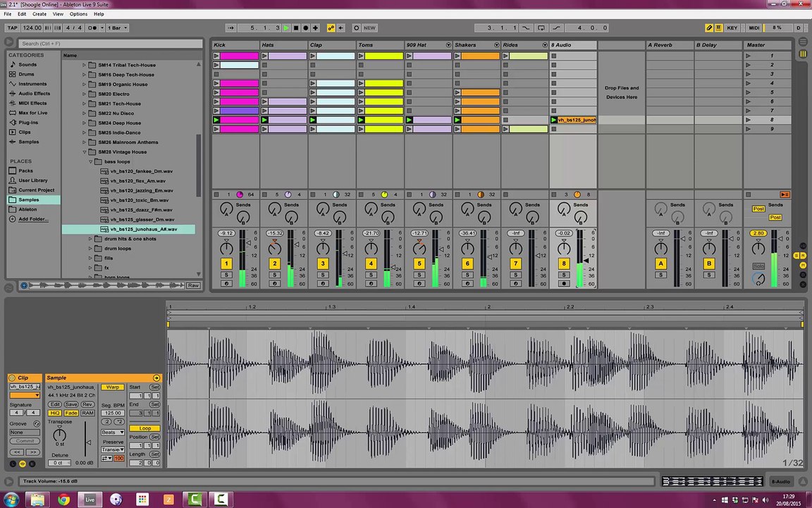
Task: Expand the SM14 Tribal Tech-House folder
Action: coord(84,66)
